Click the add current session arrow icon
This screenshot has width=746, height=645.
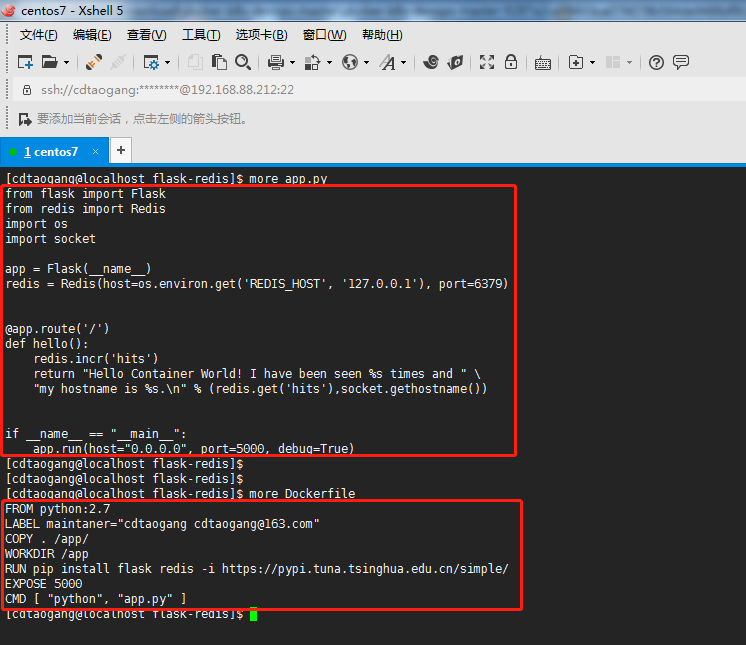(x=25, y=119)
